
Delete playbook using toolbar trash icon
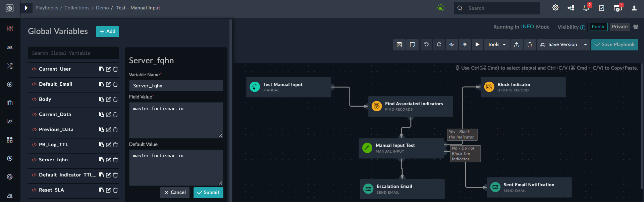pyautogui.click(x=530, y=44)
